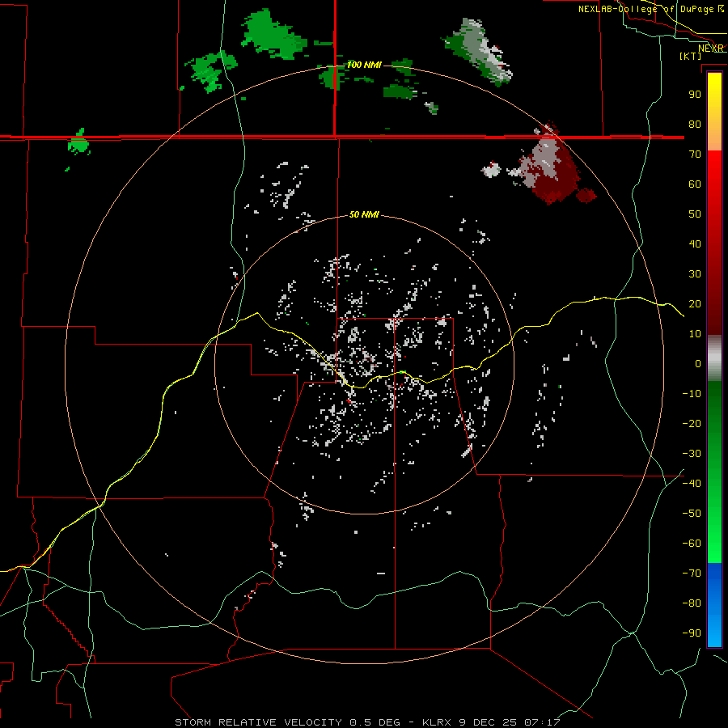
Task: Click the 50 NMI range ring label
Action: tap(364, 214)
